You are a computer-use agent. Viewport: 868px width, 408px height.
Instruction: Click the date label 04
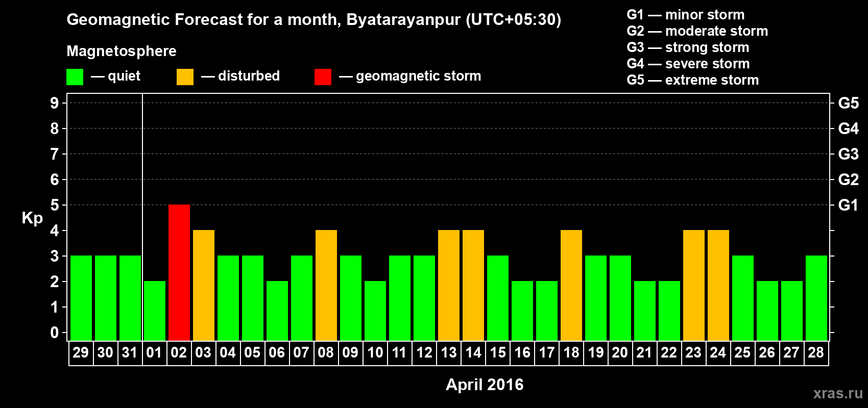pyautogui.click(x=228, y=353)
